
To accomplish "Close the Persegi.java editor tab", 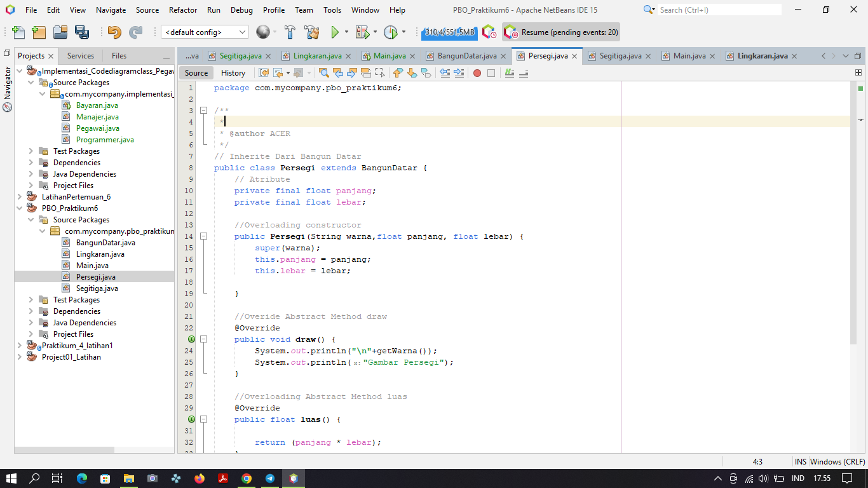I will [x=574, y=56].
